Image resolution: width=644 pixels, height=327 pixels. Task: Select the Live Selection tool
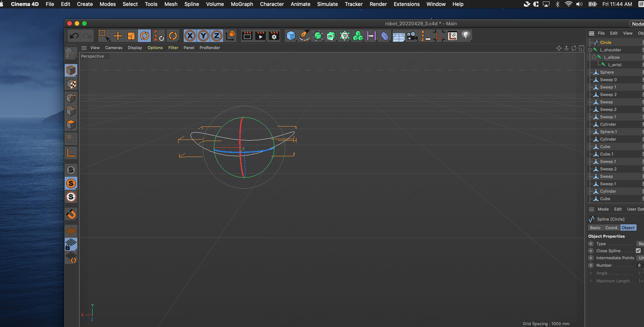tap(104, 36)
